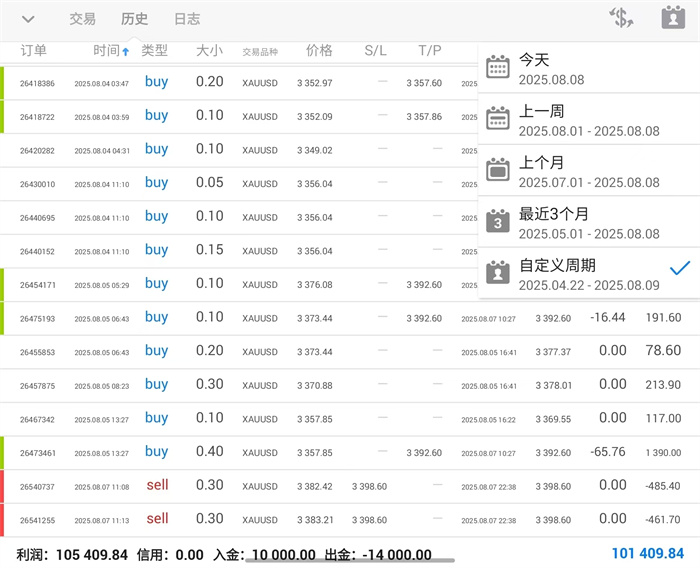
Task: Click the buy label on order 26473461
Action: 156,452
